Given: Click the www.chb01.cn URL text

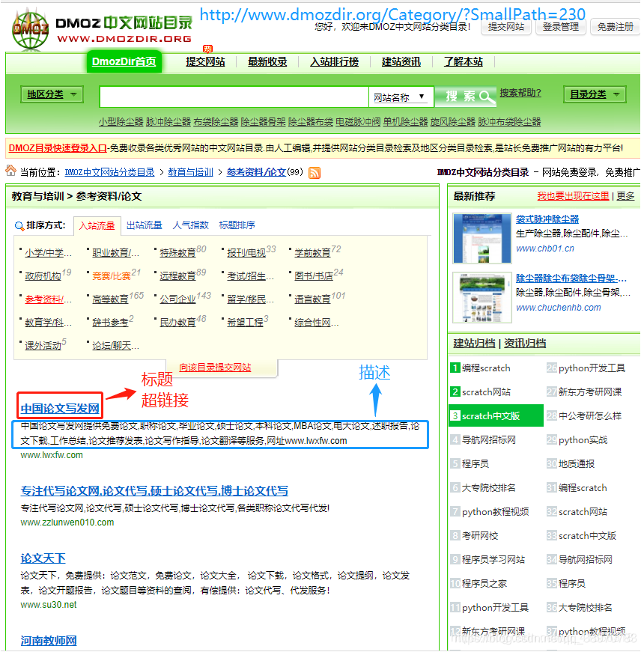Looking at the screenshot, I should point(545,249).
